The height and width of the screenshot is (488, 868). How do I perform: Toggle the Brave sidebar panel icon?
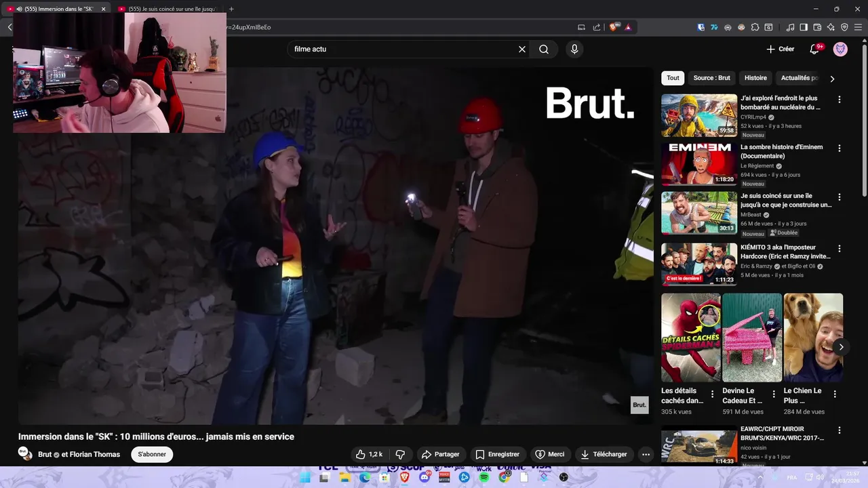804,27
